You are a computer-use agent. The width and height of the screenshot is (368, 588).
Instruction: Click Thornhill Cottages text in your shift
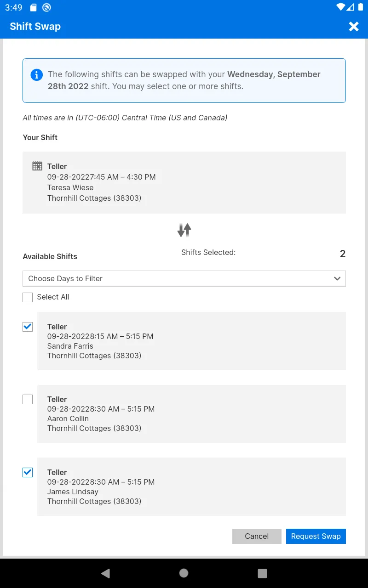click(x=94, y=198)
